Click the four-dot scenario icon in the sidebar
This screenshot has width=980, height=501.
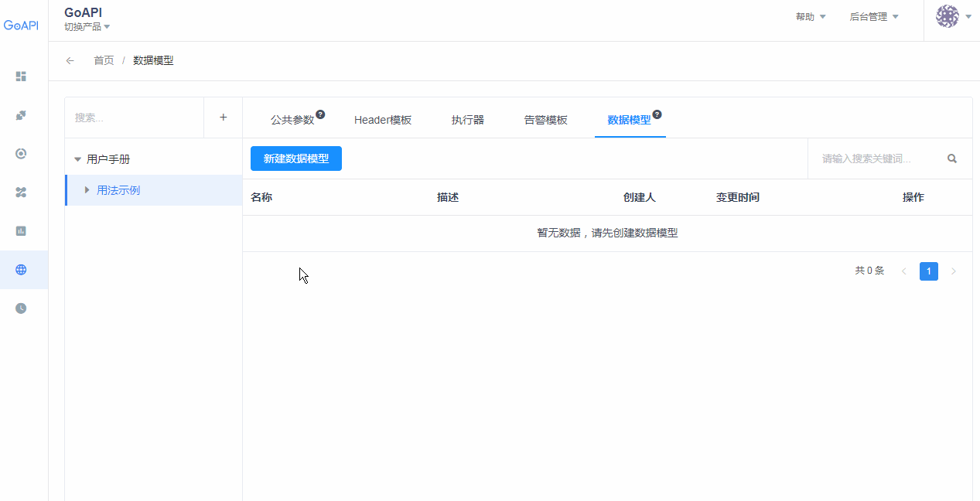tap(21, 193)
